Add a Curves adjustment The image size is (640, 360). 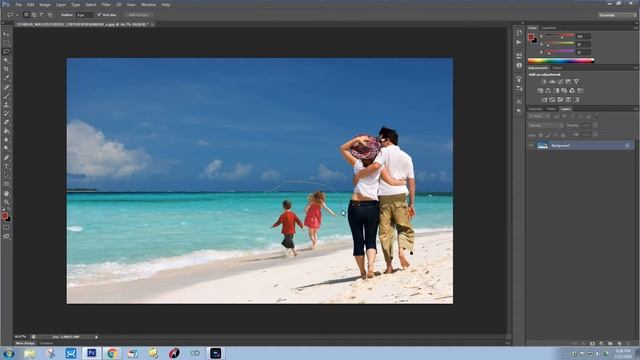pyautogui.click(x=560, y=82)
